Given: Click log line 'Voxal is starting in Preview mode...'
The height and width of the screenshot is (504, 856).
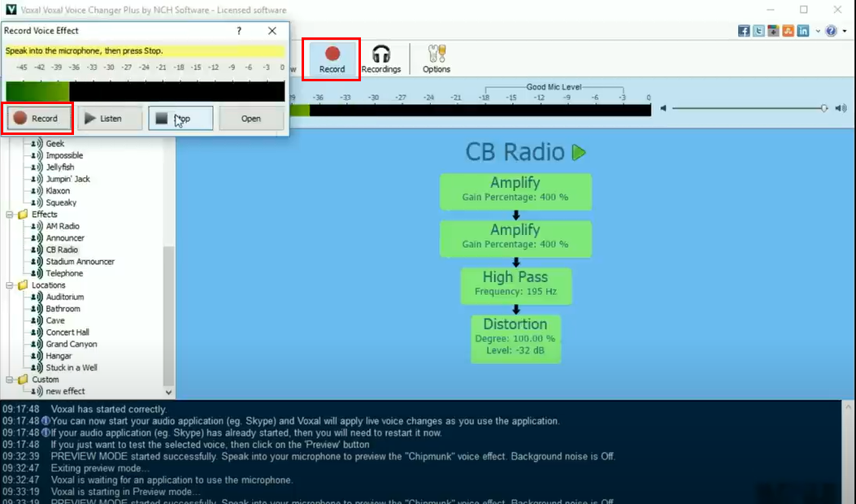Looking at the screenshot, I should tap(125, 492).
